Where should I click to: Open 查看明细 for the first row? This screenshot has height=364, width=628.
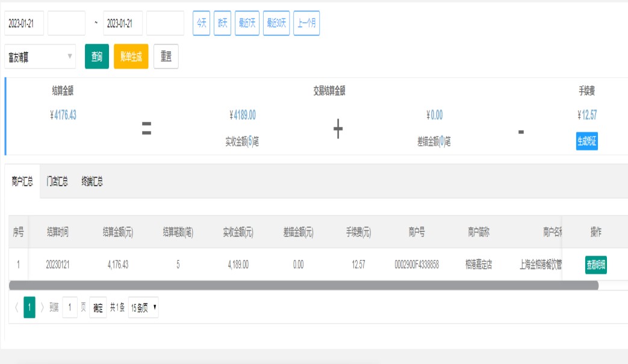pos(595,265)
